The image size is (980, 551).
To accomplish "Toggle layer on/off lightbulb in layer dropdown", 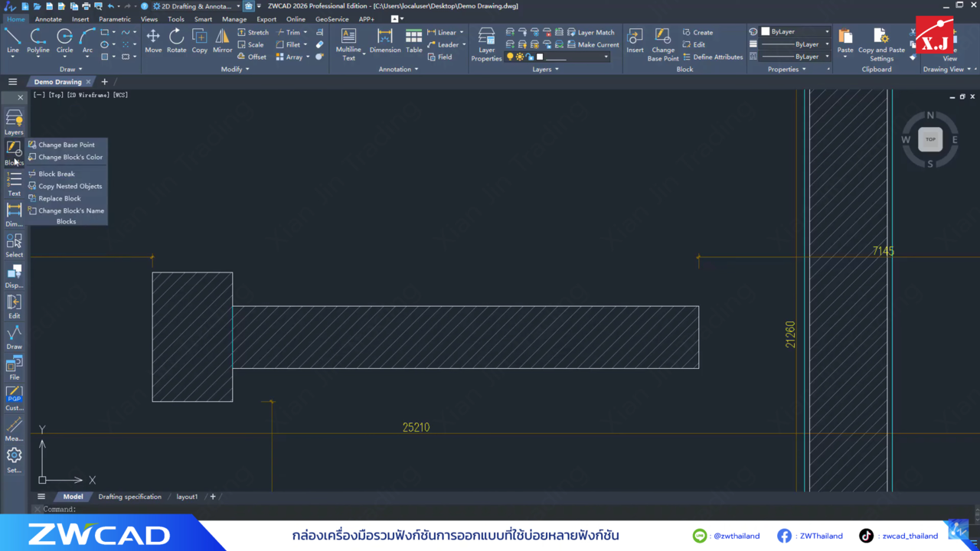I will [510, 57].
